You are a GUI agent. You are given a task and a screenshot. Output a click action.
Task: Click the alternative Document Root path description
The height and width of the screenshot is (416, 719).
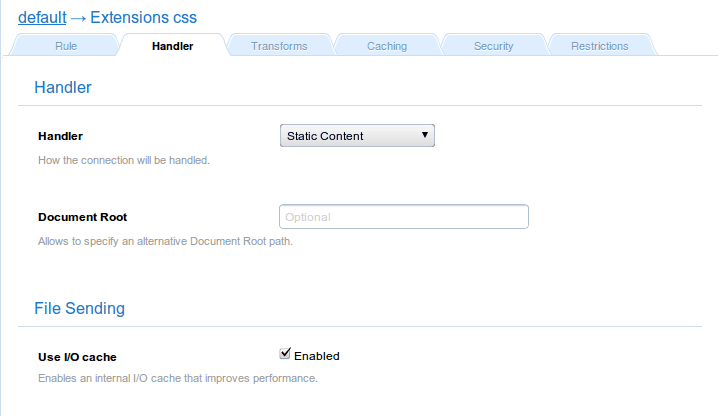tap(165, 241)
